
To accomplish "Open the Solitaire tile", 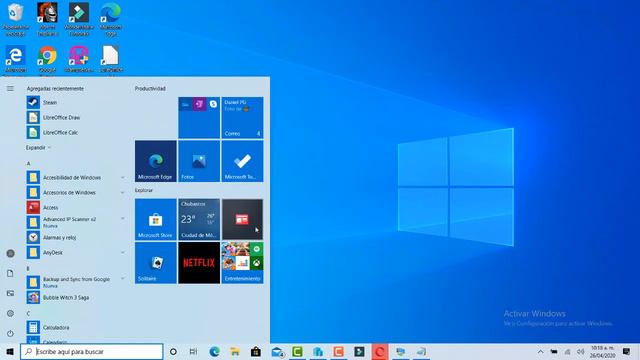I will coord(156,263).
